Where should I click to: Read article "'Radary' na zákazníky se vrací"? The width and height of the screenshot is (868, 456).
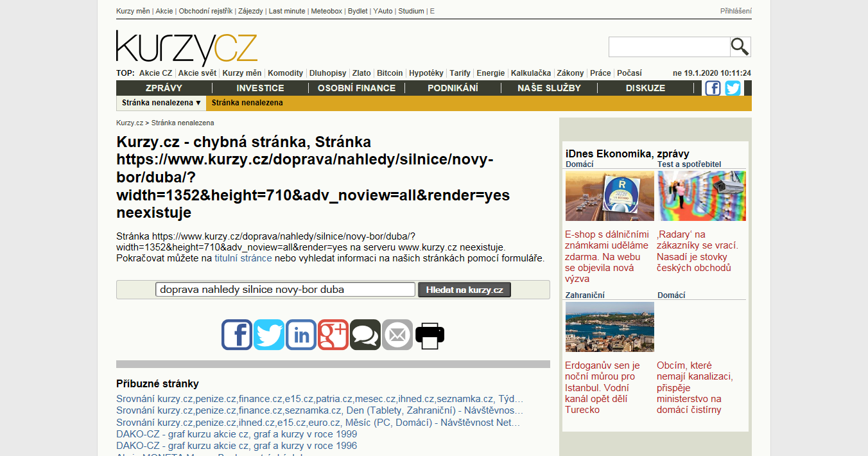coord(698,251)
